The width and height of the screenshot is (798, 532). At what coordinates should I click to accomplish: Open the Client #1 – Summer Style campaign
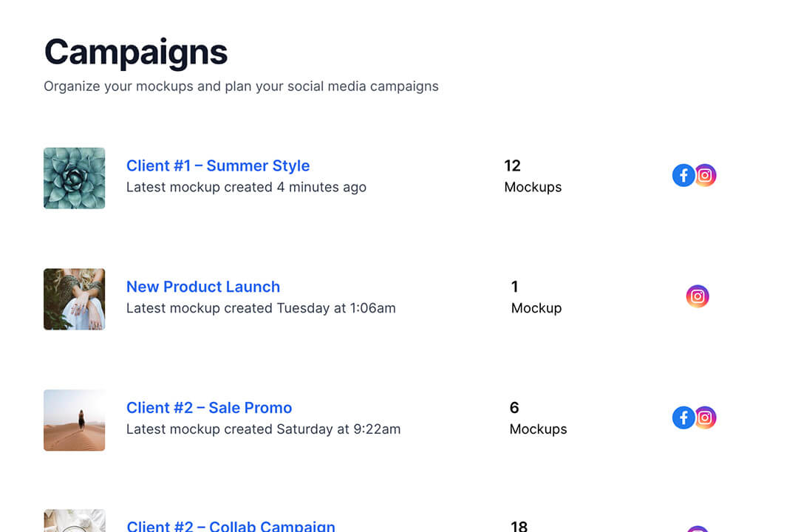218,166
